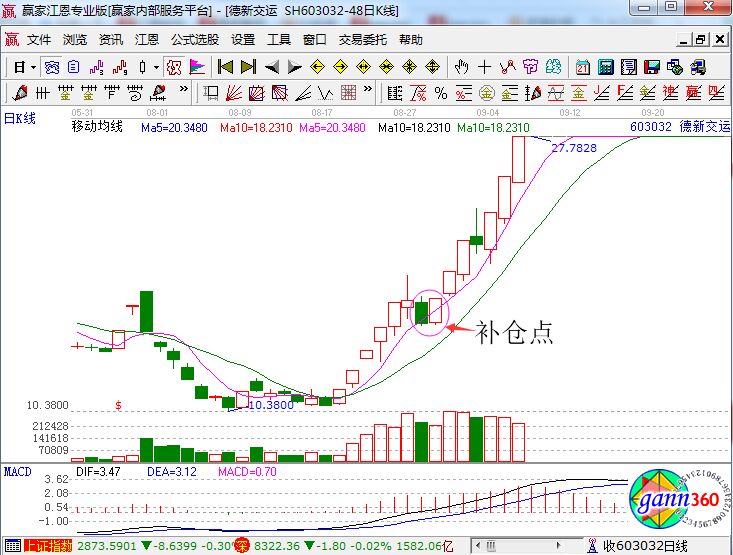Open the calculator tool icon
This screenshot has width=733, height=555.
point(606,67)
